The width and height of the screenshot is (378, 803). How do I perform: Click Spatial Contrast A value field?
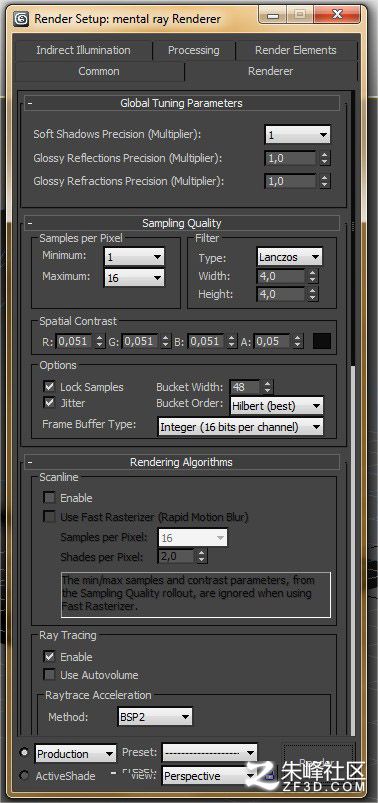[x=271, y=341]
